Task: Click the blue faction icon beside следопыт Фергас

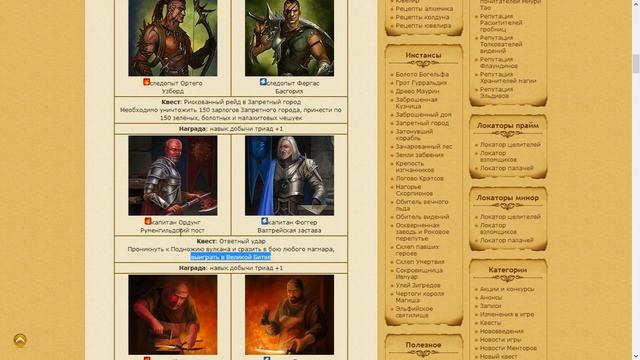Action: coord(264,82)
